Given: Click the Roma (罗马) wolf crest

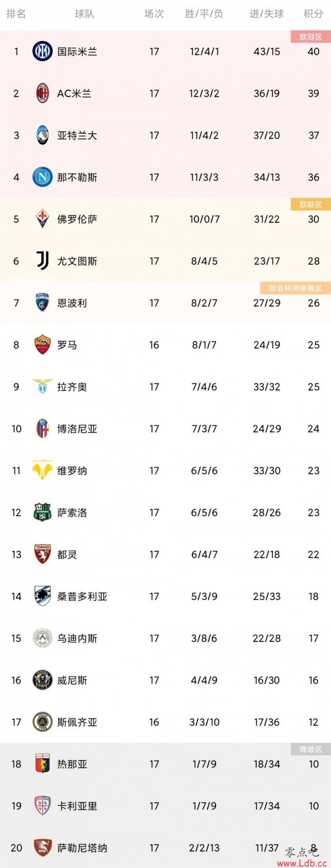Looking at the screenshot, I should coord(43,345).
